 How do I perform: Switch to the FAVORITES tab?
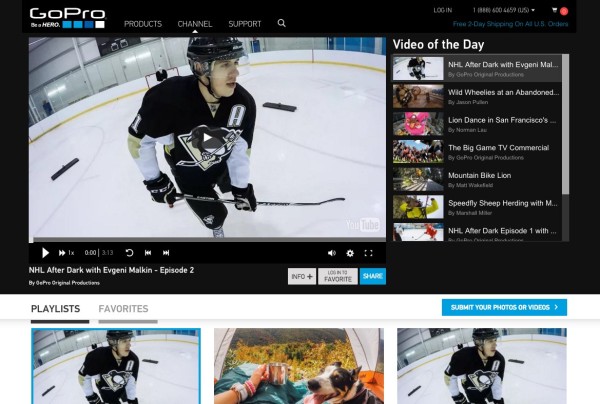[x=123, y=309]
